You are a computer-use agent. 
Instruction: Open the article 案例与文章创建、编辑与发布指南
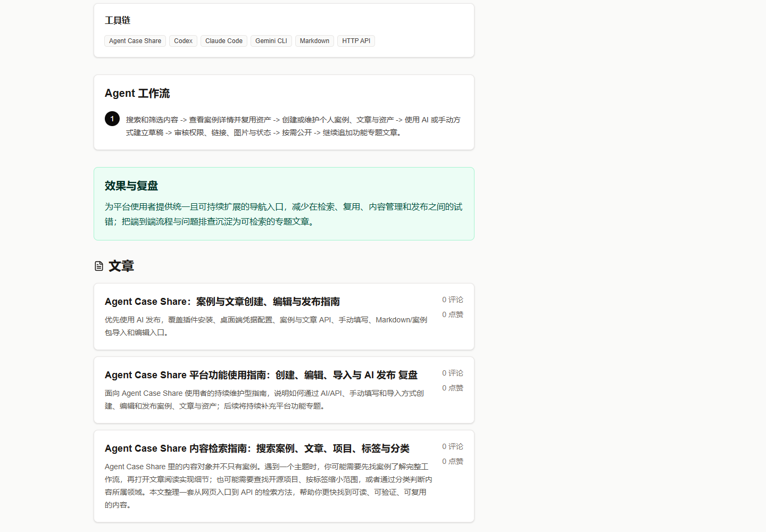coord(222,302)
